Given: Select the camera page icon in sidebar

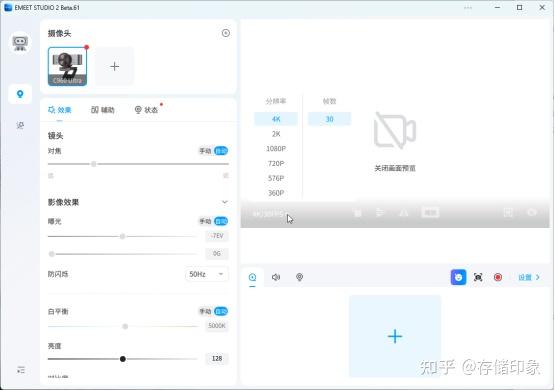Looking at the screenshot, I should tap(20, 94).
